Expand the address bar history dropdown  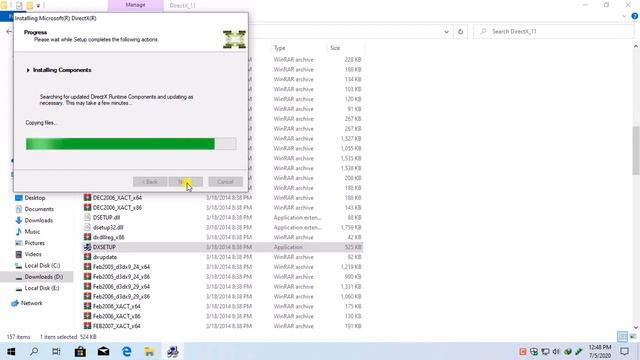coord(446,31)
